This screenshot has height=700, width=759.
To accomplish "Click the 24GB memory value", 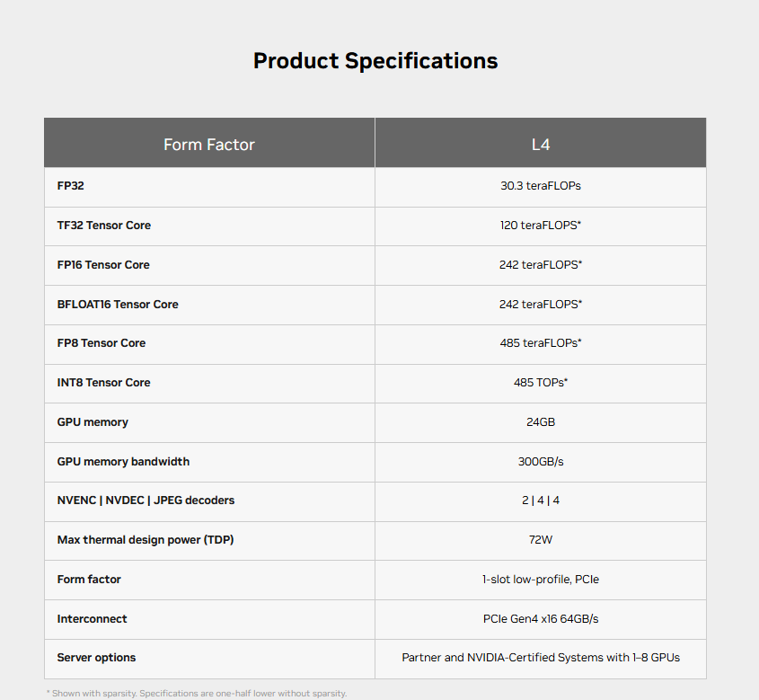I will point(540,422).
